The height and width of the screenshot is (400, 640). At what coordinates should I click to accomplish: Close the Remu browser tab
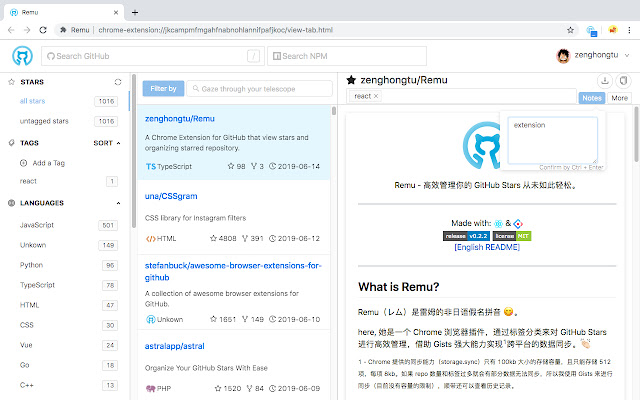click(116, 12)
